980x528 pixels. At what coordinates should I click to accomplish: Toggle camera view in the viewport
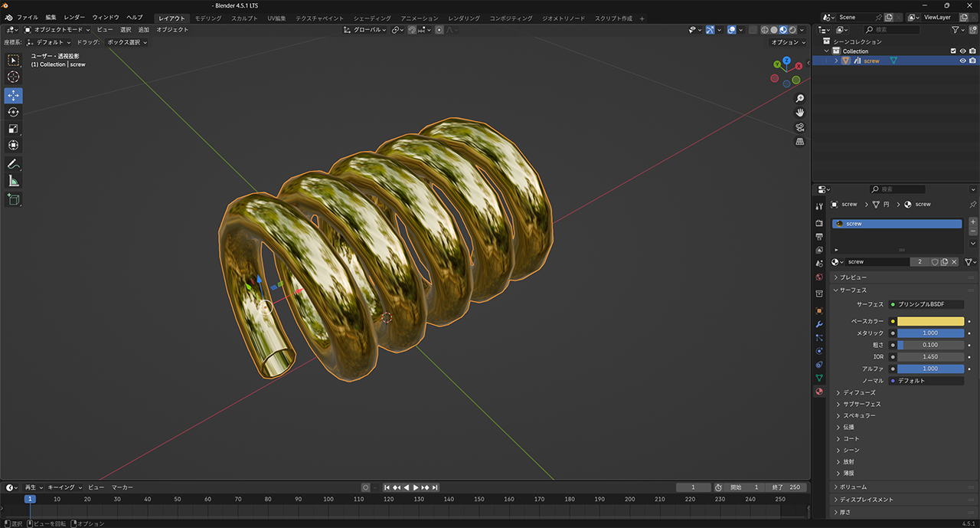tap(800, 127)
